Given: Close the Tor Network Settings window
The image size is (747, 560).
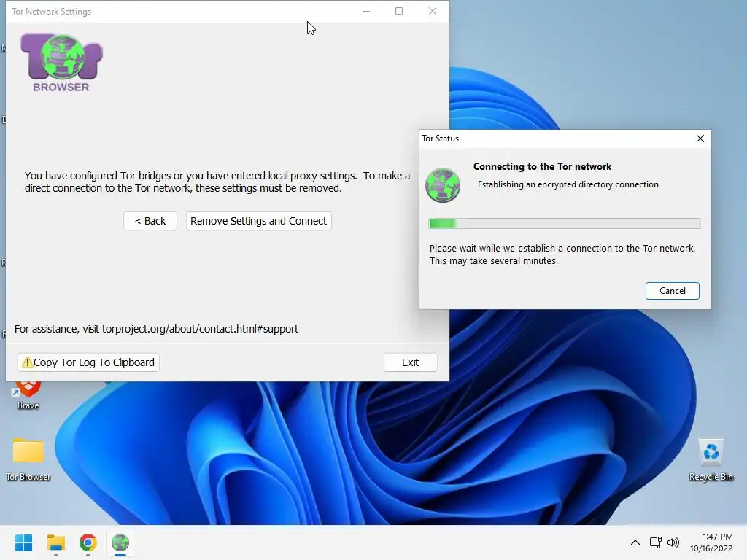Looking at the screenshot, I should point(433,11).
